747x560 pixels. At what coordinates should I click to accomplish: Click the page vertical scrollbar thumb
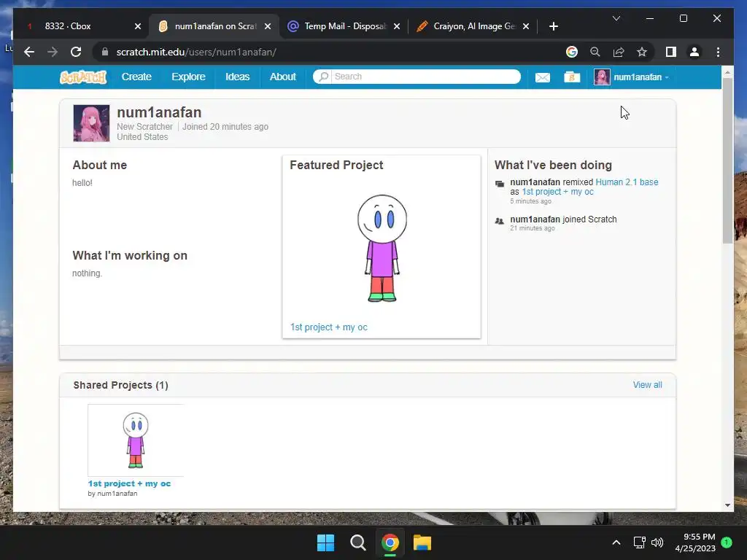click(x=727, y=160)
